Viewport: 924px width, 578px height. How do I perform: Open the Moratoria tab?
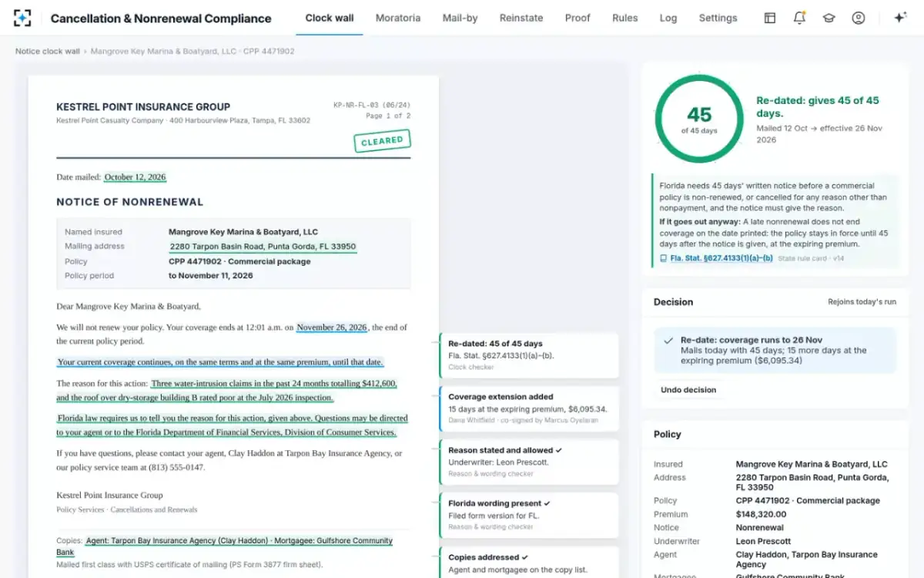398,18
